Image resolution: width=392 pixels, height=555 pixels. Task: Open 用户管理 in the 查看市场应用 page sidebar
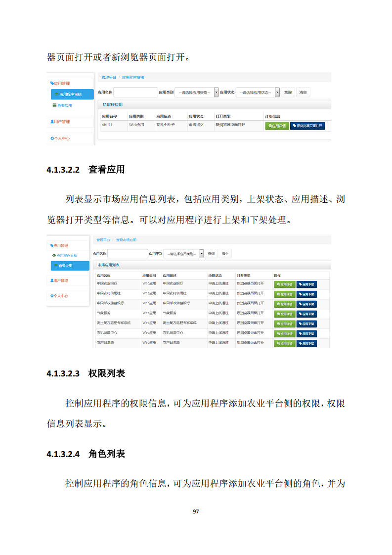[59, 280]
